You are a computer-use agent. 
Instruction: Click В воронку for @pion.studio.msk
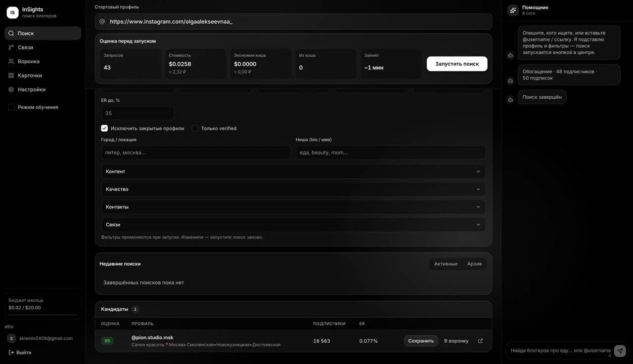(x=456, y=341)
